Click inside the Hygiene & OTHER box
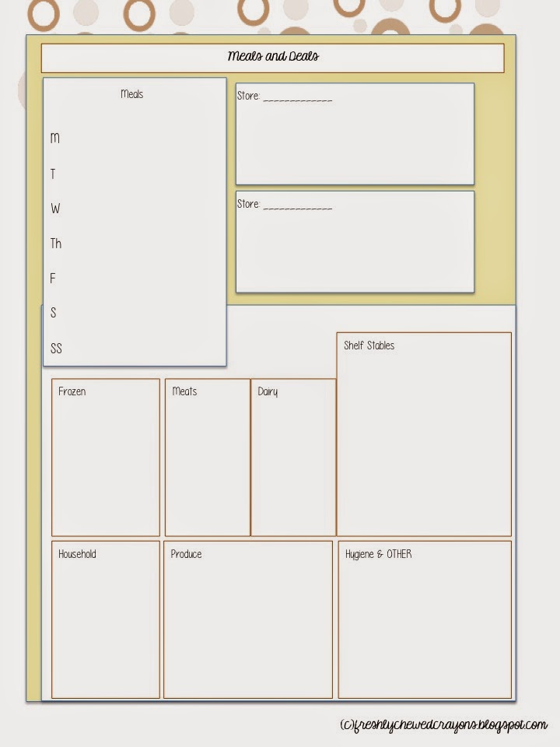 425,619
